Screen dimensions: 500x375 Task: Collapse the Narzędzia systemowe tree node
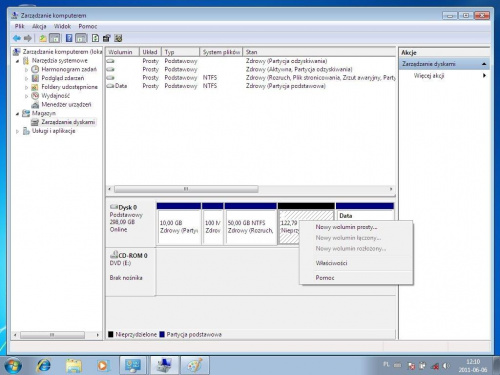click(x=17, y=61)
